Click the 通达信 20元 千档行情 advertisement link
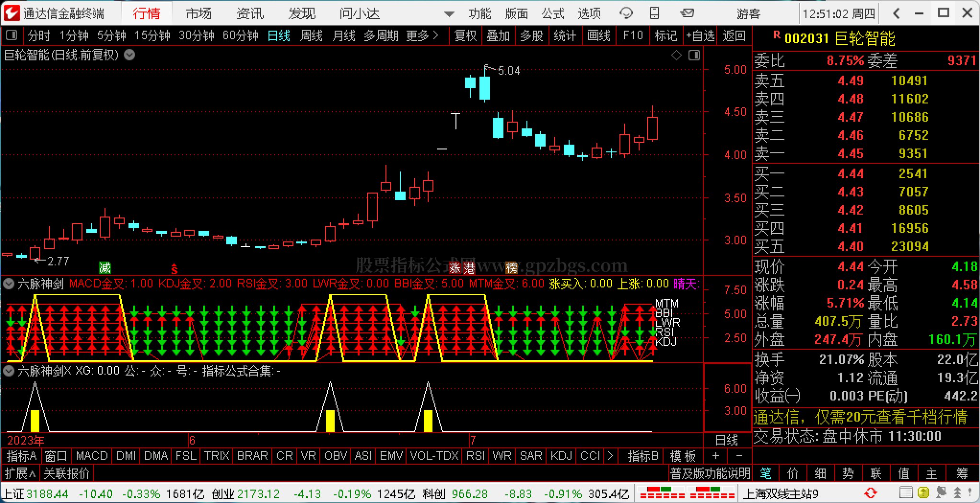Image resolution: width=980 pixels, height=503 pixels. (860, 417)
